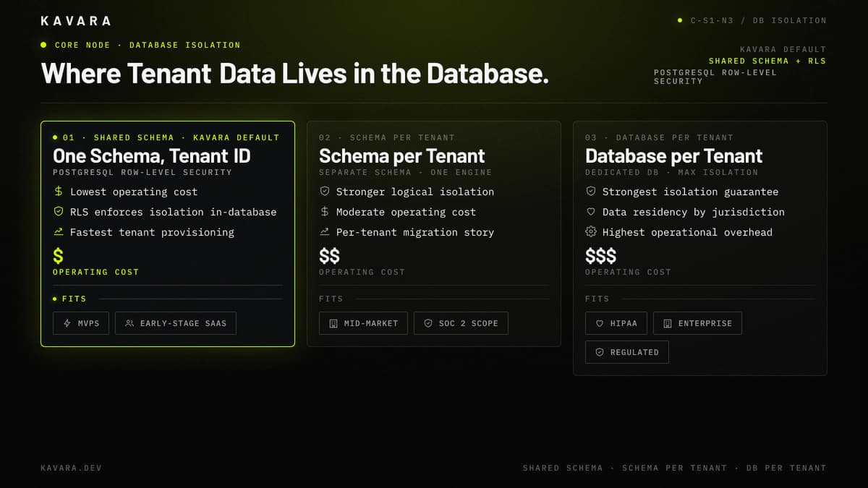Click the Highest operational overhead text
Image resolution: width=868 pixels, height=488 pixels.
coord(687,232)
